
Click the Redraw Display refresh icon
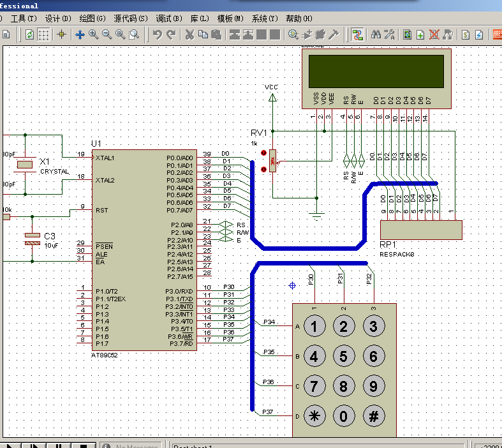click(30, 34)
